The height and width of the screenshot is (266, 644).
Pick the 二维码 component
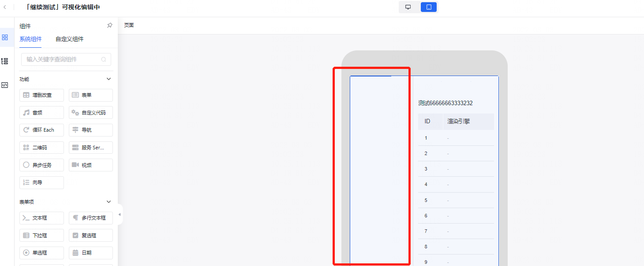click(42, 148)
